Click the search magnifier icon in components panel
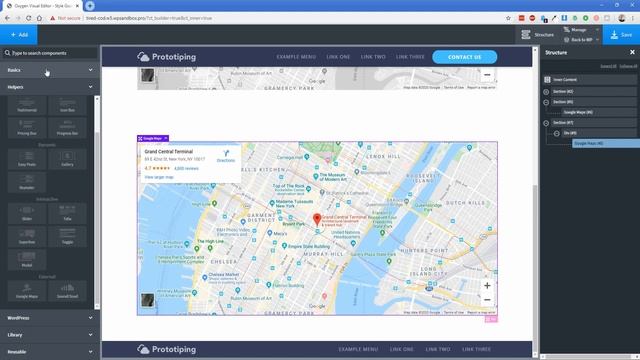 pyautogui.click(x=7, y=53)
